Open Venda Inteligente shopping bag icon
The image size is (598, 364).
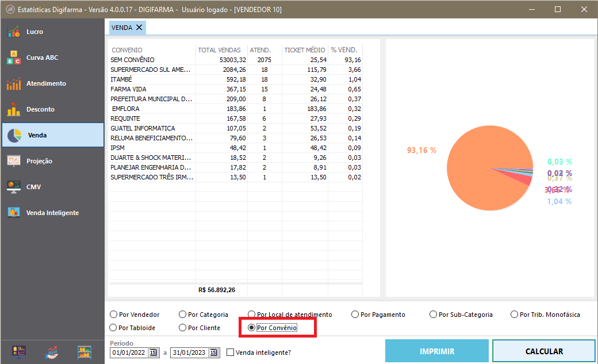(x=14, y=213)
